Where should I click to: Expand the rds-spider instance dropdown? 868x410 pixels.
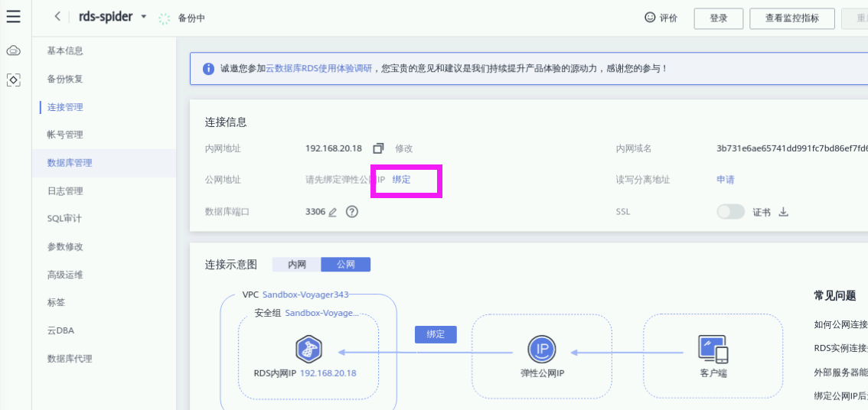point(143,17)
